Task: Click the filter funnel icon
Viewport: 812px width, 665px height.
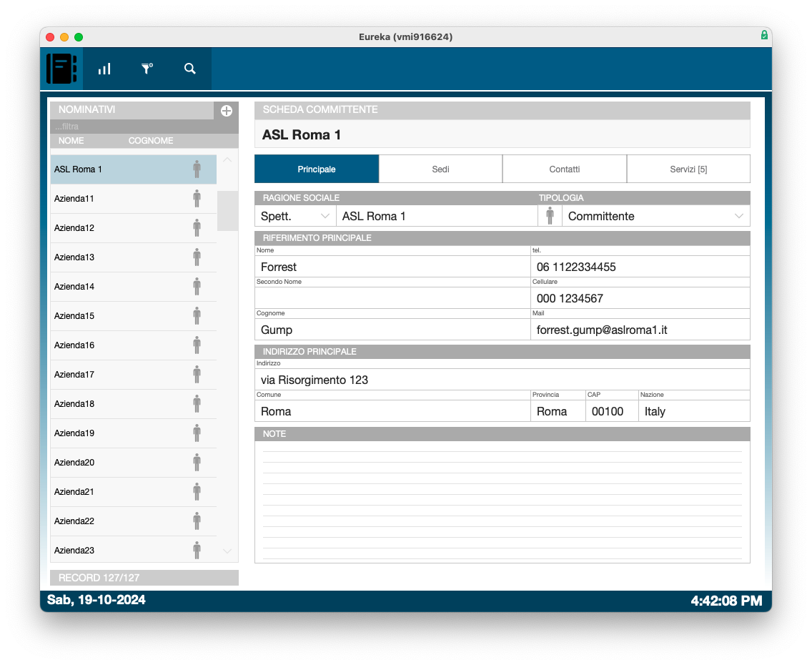Action: click(x=147, y=69)
